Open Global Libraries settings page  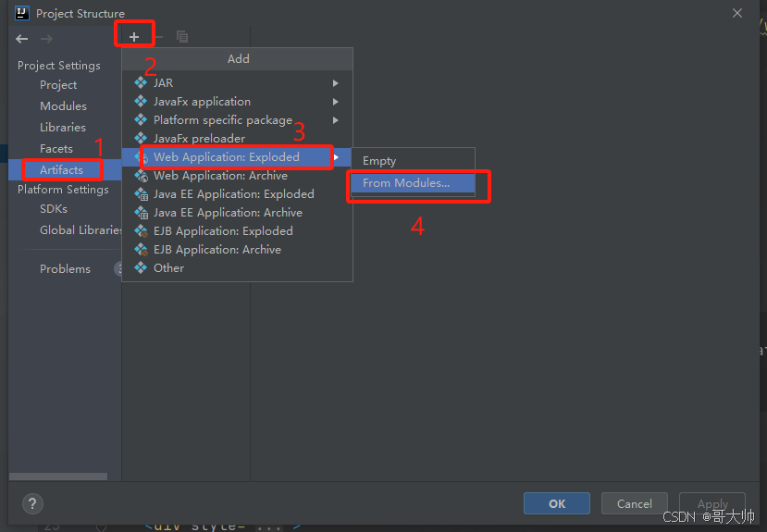[80, 229]
